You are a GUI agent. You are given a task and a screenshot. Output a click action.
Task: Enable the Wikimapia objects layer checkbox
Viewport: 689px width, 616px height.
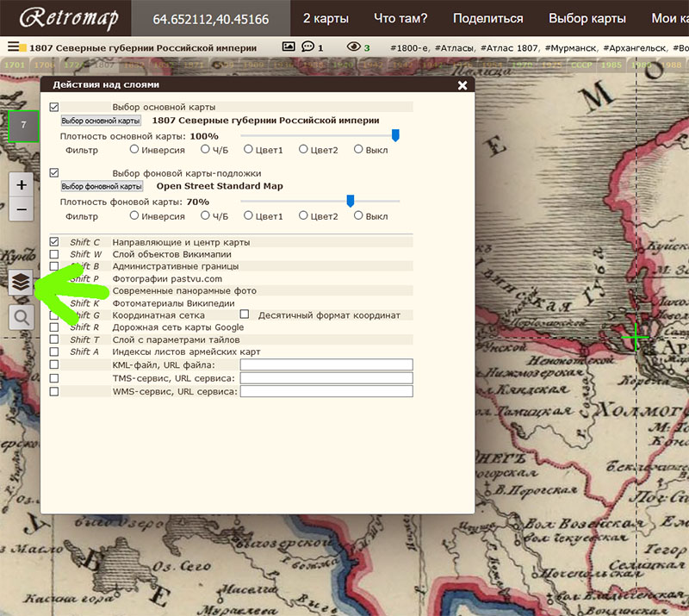[x=54, y=254]
